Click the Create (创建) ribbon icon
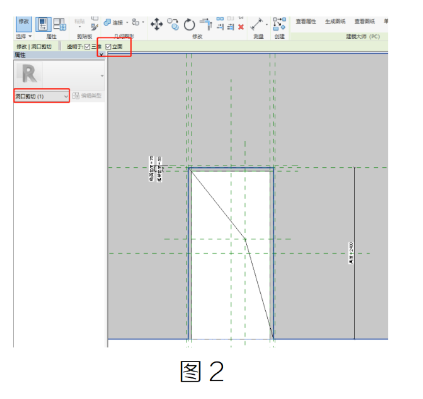 (279, 24)
